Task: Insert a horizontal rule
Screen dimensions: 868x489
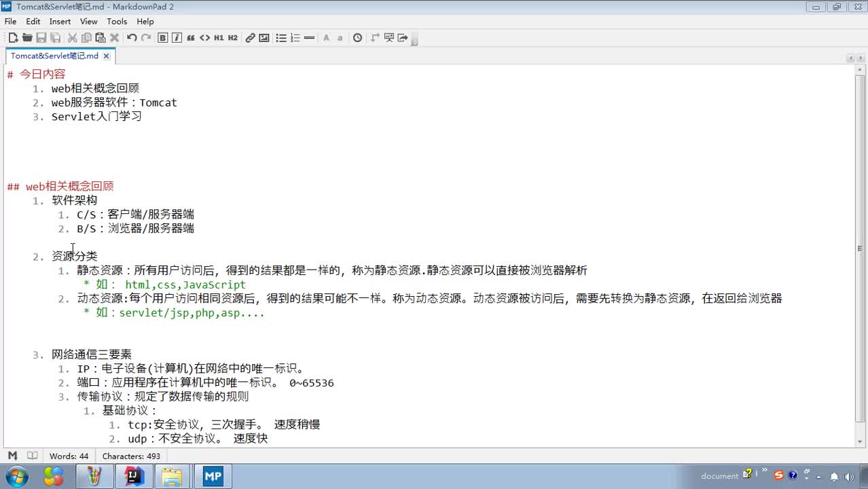Action: pyautogui.click(x=309, y=38)
